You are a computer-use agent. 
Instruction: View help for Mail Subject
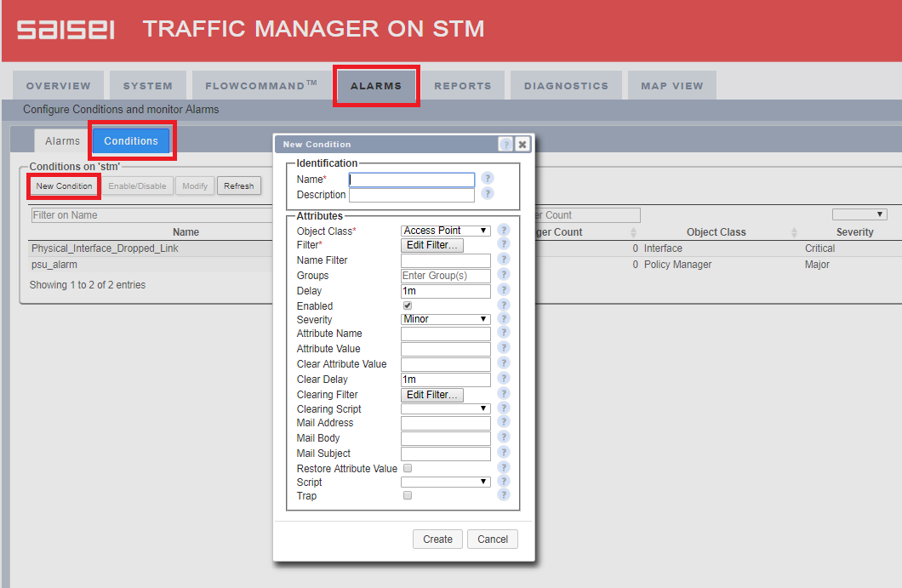point(504,452)
